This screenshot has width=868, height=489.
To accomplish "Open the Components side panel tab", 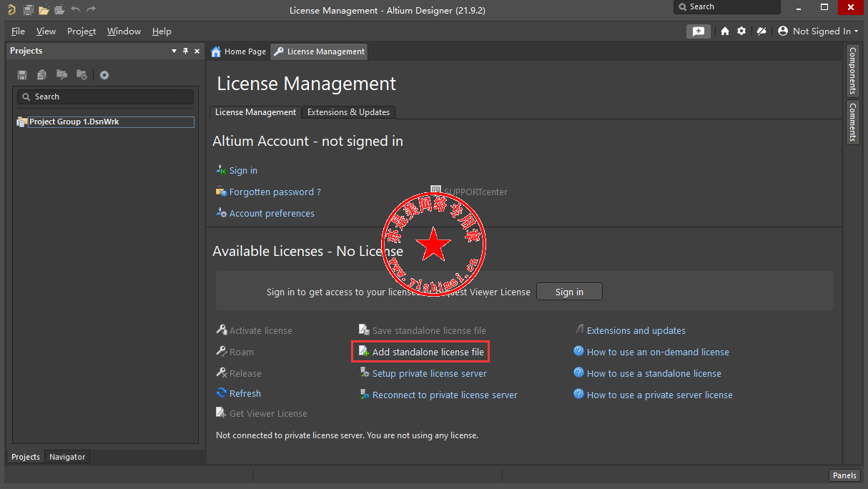I will (852, 71).
